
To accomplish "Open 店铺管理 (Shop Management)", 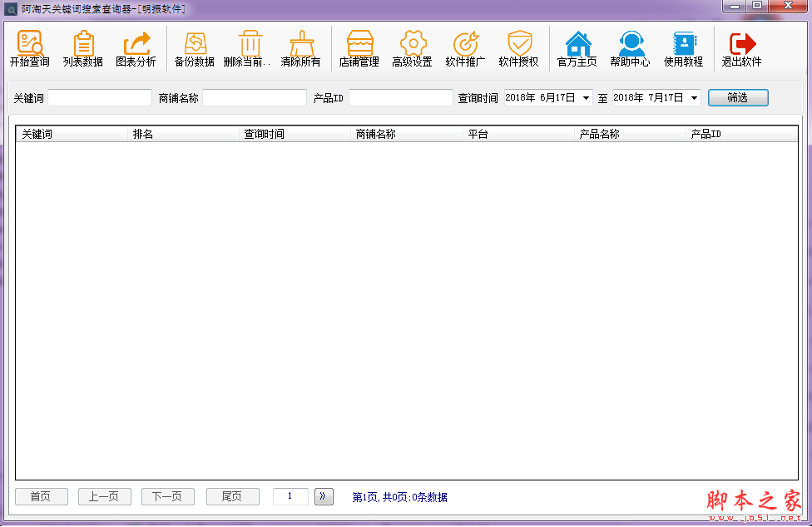I will click(x=359, y=48).
